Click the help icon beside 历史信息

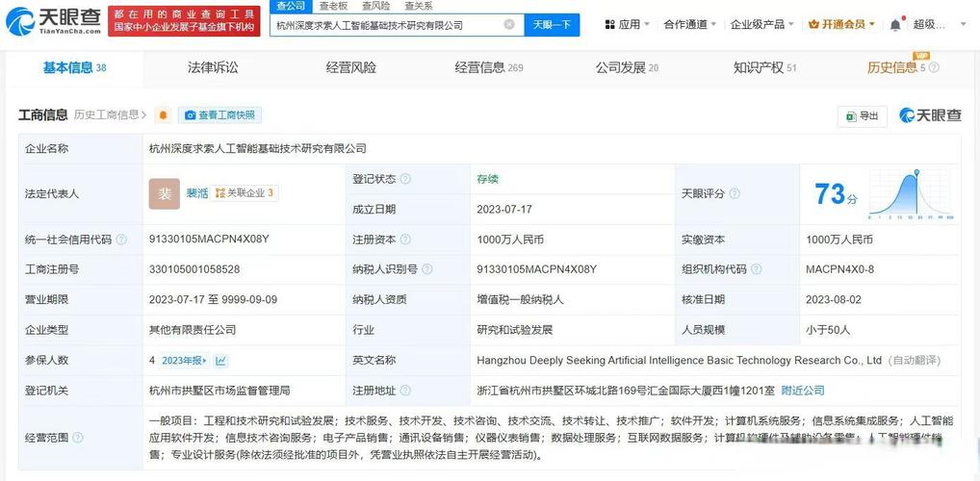point(935,68)
